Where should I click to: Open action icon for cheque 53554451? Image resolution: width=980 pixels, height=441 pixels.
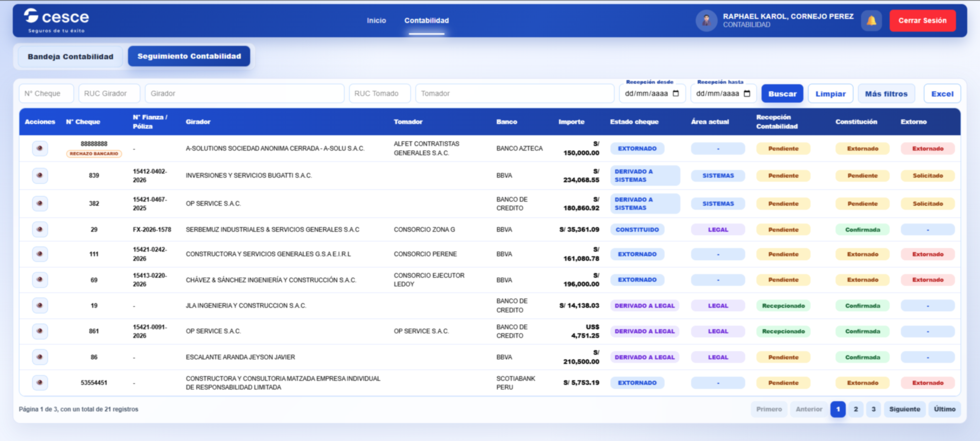(x=40, y=383)
